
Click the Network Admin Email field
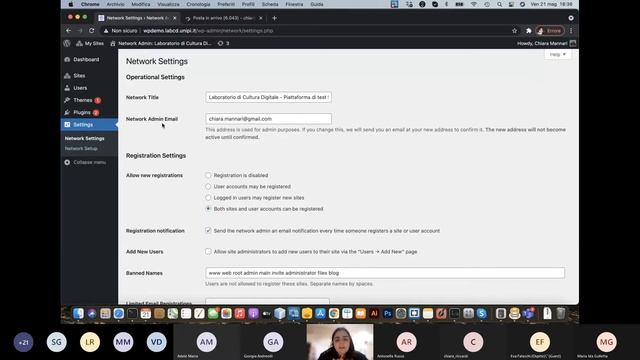click(268, 119)
